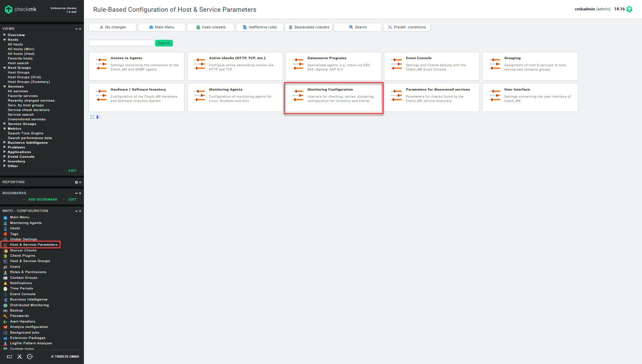Expand the Overview tree in Views
The height and width of the screenshot is (364, 642).
click(x=5, y=35)
